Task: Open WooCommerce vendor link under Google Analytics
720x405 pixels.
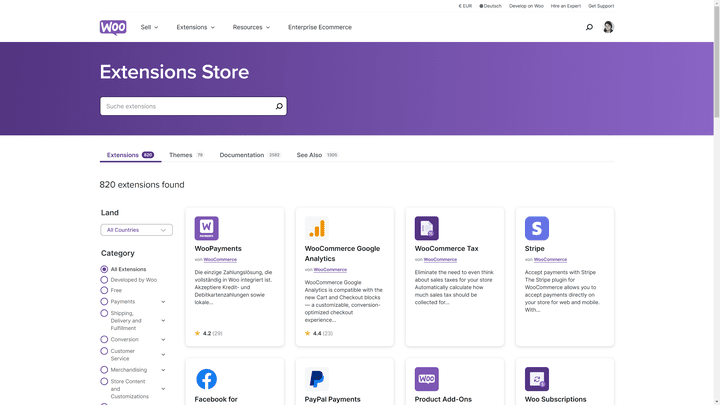Action: tap(330, 270)
